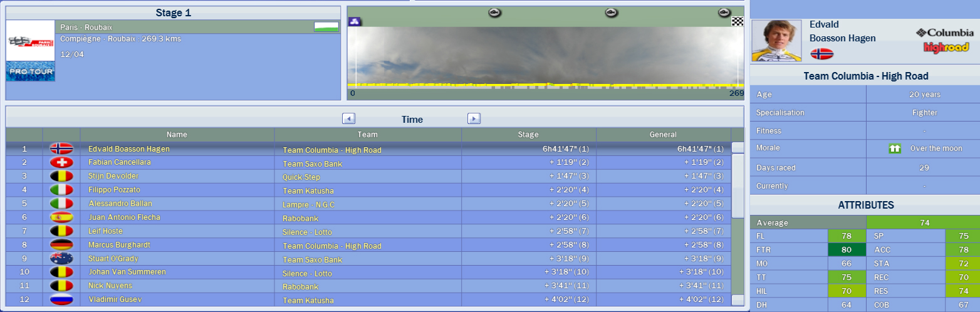The image size is (980, 312).
Task: Click the green morale arrows icon
Action: [x=894, y=148]
